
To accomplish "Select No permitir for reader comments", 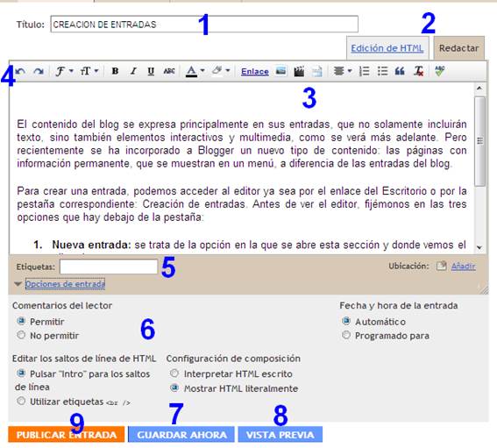I will click(21, 335).
